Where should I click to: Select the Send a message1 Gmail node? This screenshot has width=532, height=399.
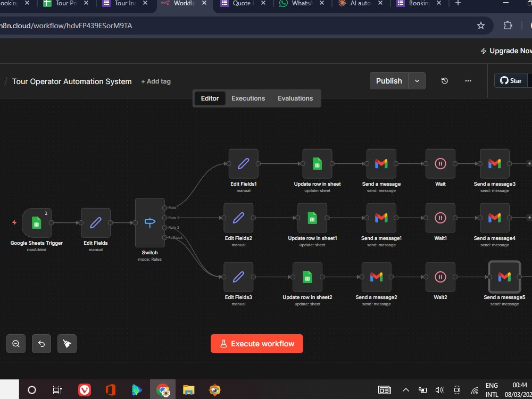click(381, 218)
